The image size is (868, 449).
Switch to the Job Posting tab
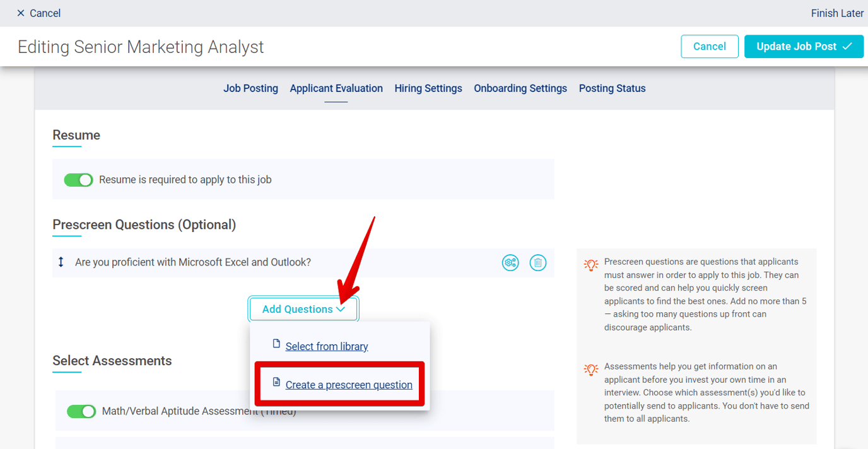(250, 88)
